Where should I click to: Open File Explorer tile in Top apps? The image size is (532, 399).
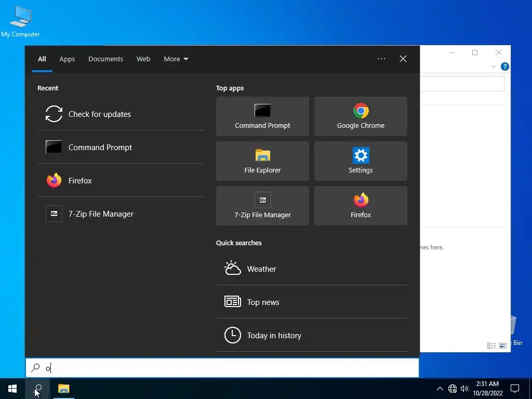point(262,161)
